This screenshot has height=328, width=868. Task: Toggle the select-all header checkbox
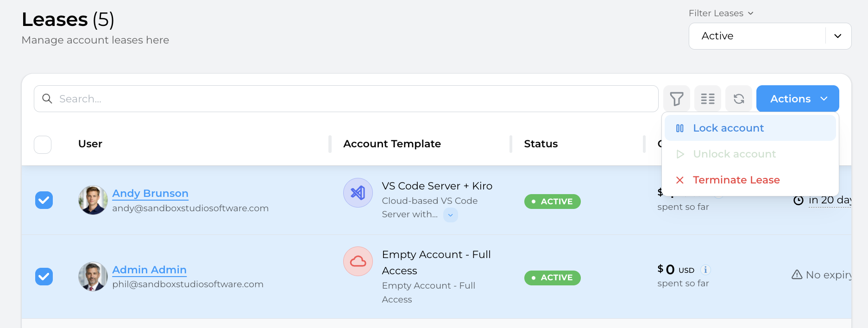point(43,145)
